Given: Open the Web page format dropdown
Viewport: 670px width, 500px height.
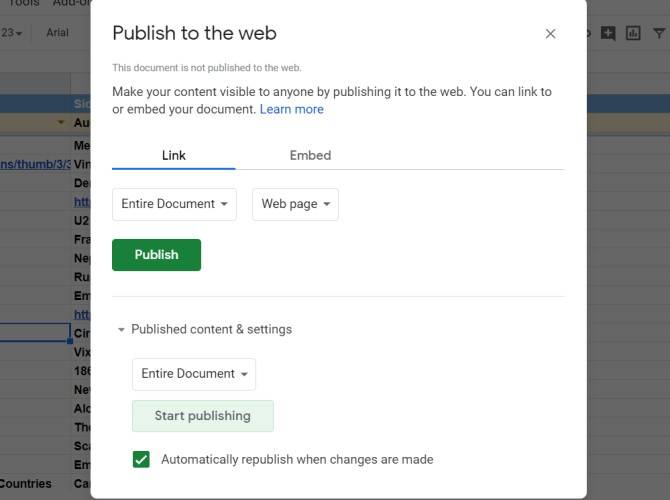Looking at the screenshot, I should click(295, 204).
